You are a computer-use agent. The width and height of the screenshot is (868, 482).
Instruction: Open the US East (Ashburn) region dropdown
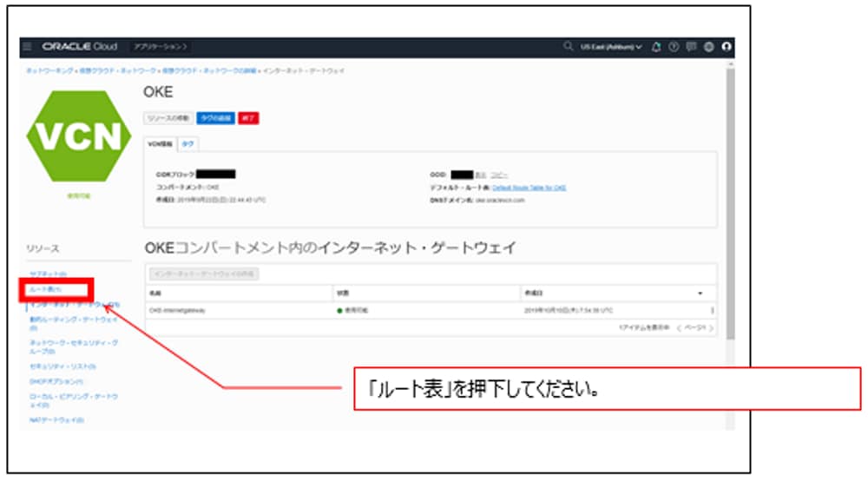pyautogui.click(x=610, y=47)
